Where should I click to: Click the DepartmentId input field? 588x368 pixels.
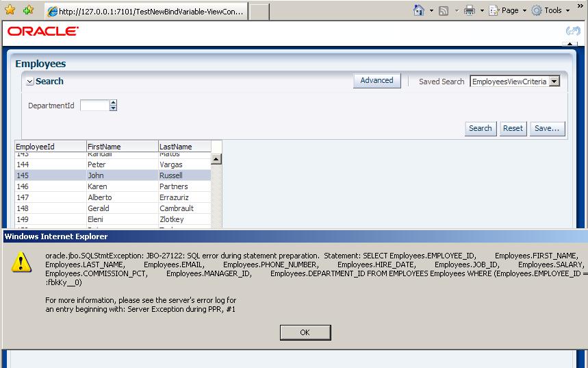click(95, 106)
